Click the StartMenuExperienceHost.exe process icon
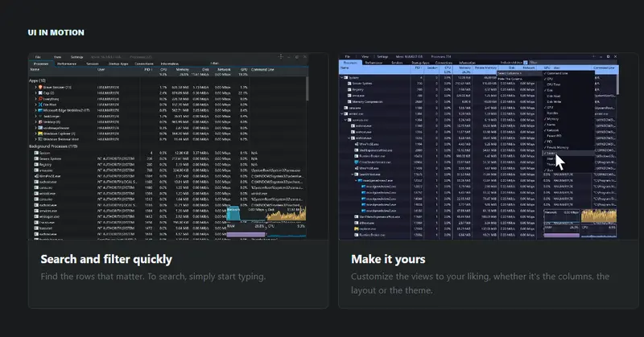 (356, 216)
